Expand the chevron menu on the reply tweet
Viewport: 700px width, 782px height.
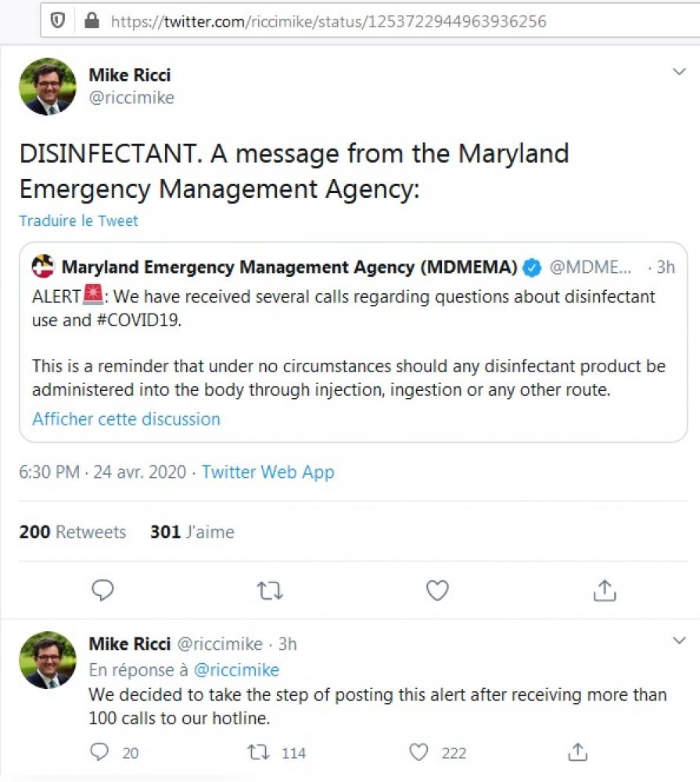point(679,640)
